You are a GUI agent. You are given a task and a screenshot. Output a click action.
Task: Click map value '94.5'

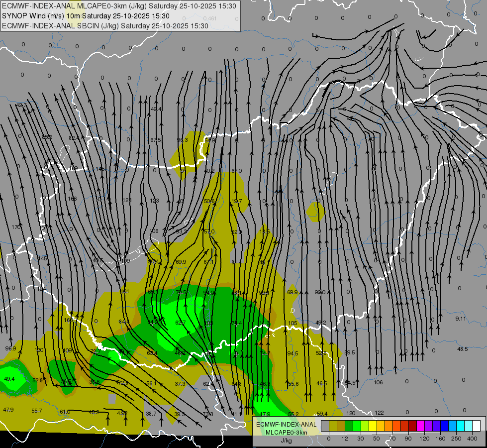292,353
